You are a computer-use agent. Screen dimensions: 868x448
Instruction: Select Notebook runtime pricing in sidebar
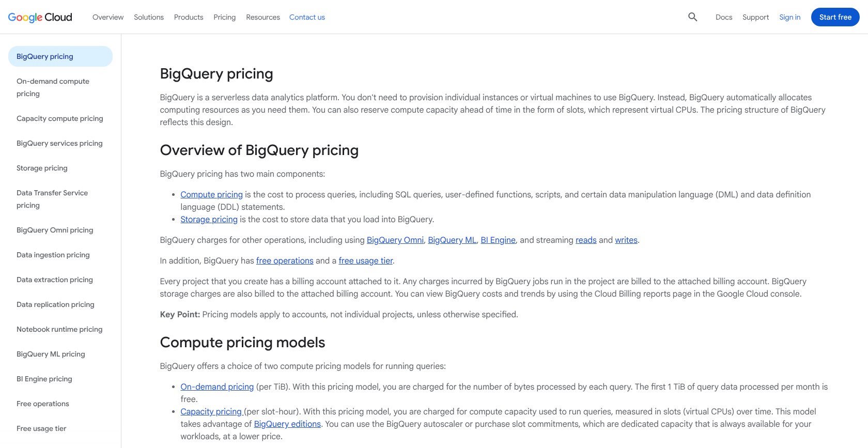point(60,329)
